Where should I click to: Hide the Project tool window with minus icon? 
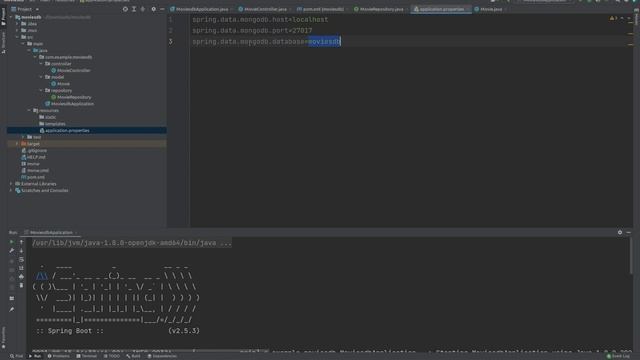162,9
